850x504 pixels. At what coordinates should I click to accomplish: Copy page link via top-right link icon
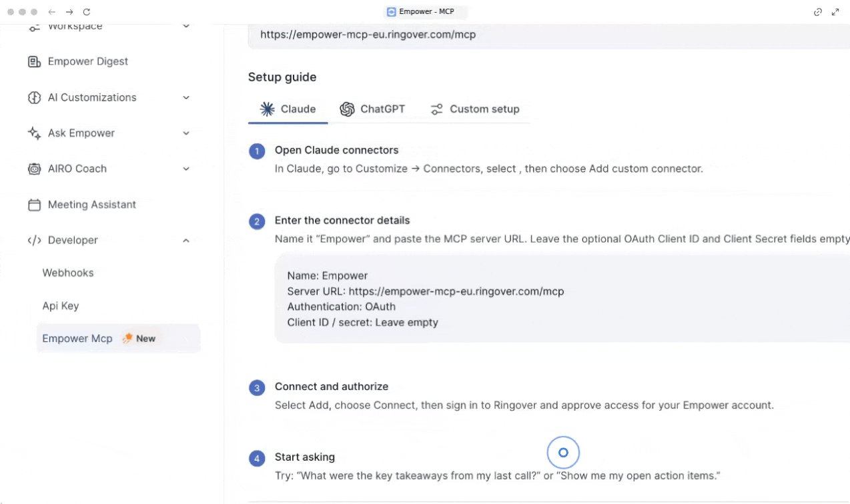click(x=818, y=12)
